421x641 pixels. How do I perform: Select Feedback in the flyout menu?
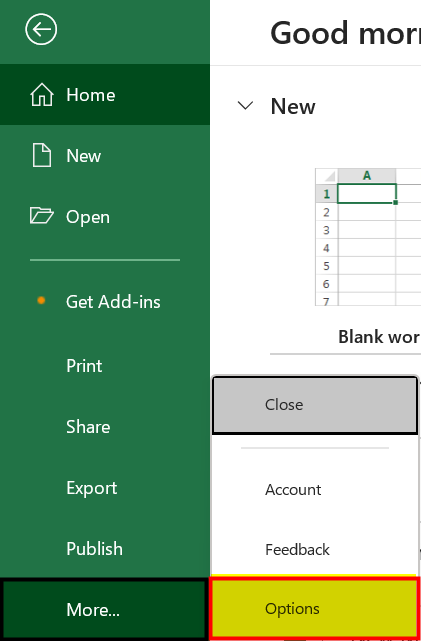(315, 549)
